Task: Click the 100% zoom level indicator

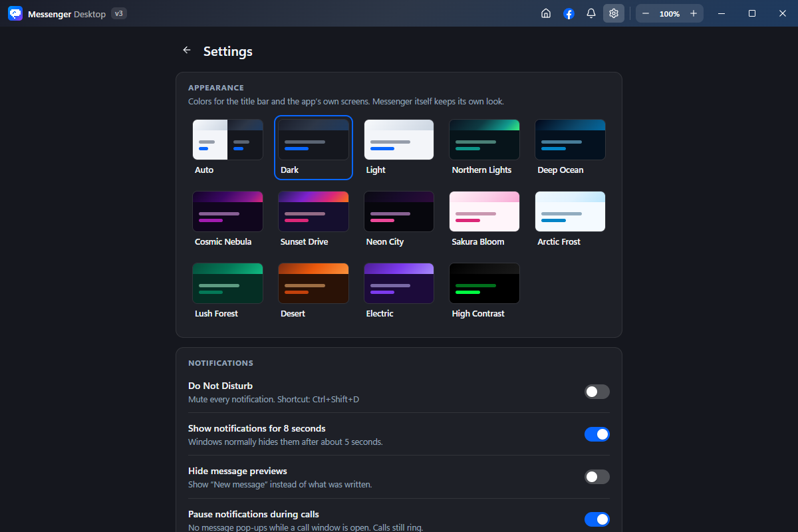Action: (670, 14)
